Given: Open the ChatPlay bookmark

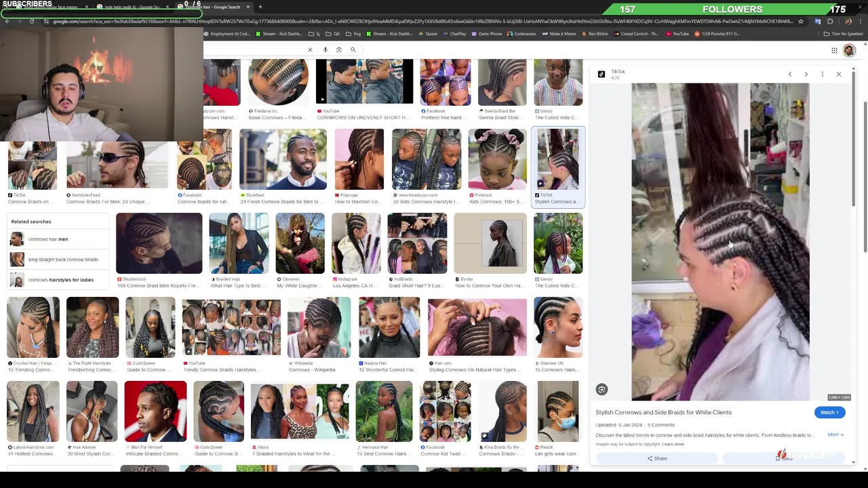Looking at the screenshot, I should 454,34.
